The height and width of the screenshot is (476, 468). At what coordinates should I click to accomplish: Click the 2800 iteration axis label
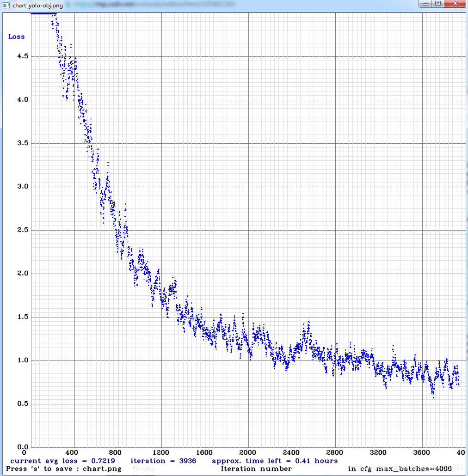(x=334, y=452)
